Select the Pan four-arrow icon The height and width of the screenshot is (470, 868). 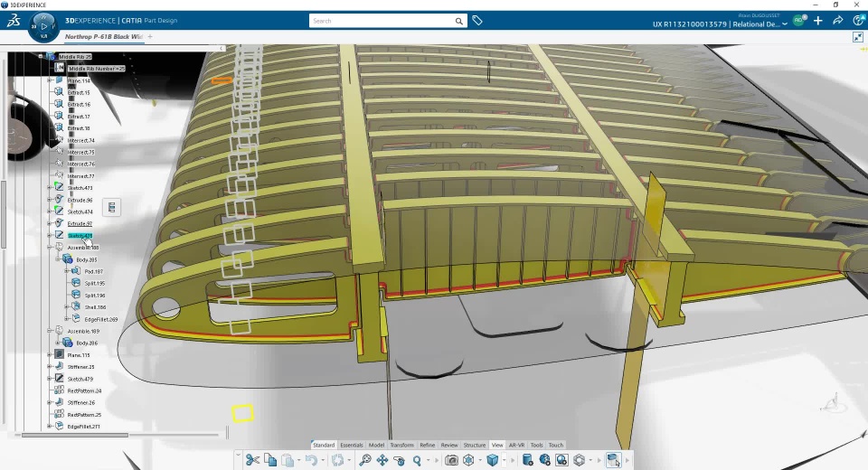point(382,460)
